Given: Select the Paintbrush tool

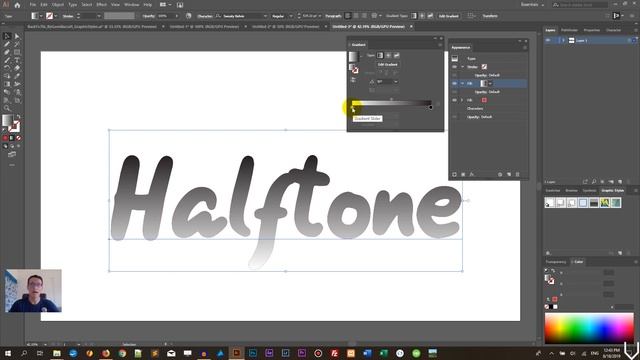Looking at the screenshot, I should tap(7, 60).
